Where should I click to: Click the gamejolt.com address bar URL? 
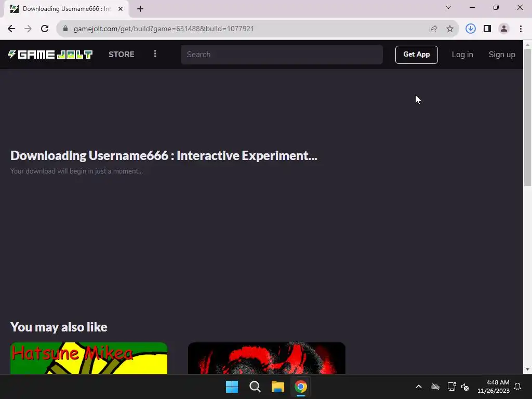(164, 29)
